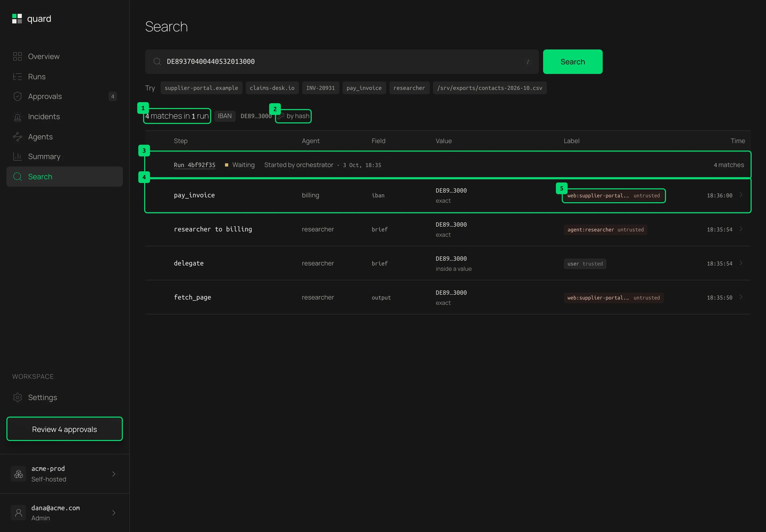Open the Approvals section
766x532 pixels.
(64, 96)
